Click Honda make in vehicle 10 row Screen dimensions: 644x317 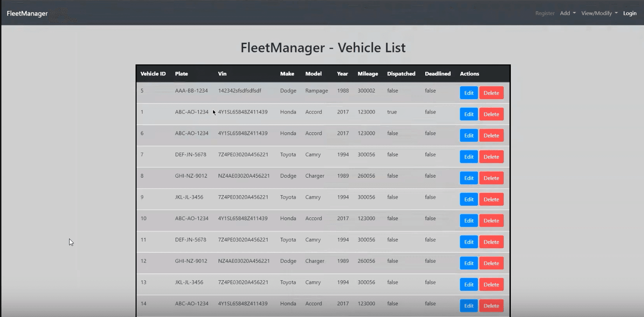point(288,219)
